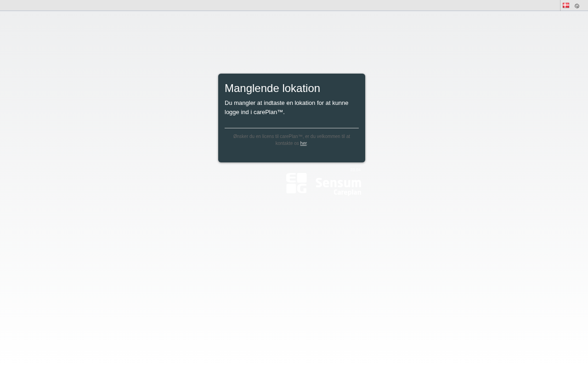
Task: Open the 'her' contact link
Action: click(x=303, y=144)
